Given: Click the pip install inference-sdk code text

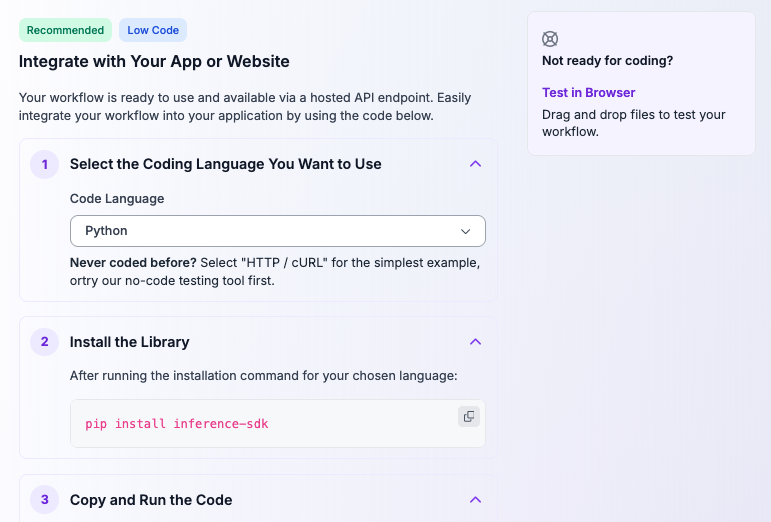Looking at the screenshot, I should coord(177,424).
